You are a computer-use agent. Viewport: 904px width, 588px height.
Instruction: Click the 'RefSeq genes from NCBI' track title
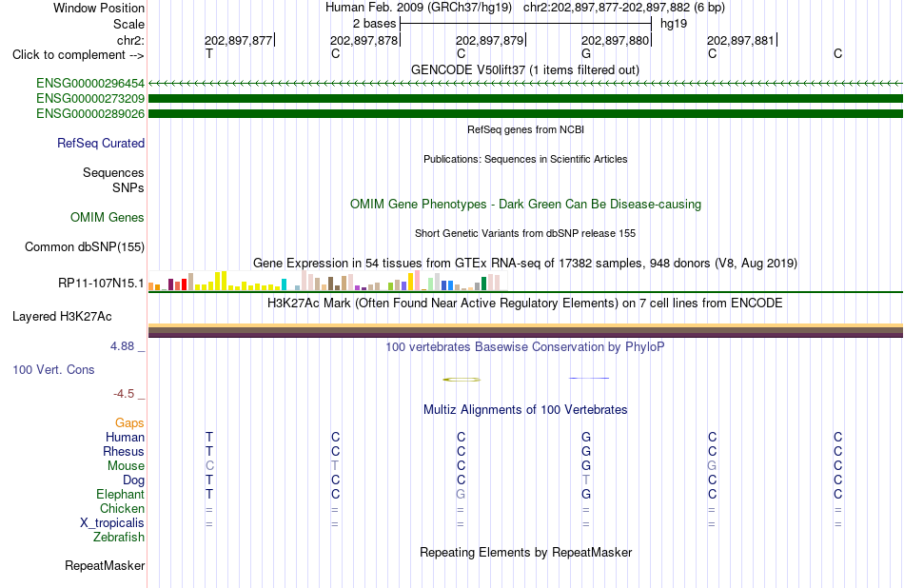coord(526,129)
